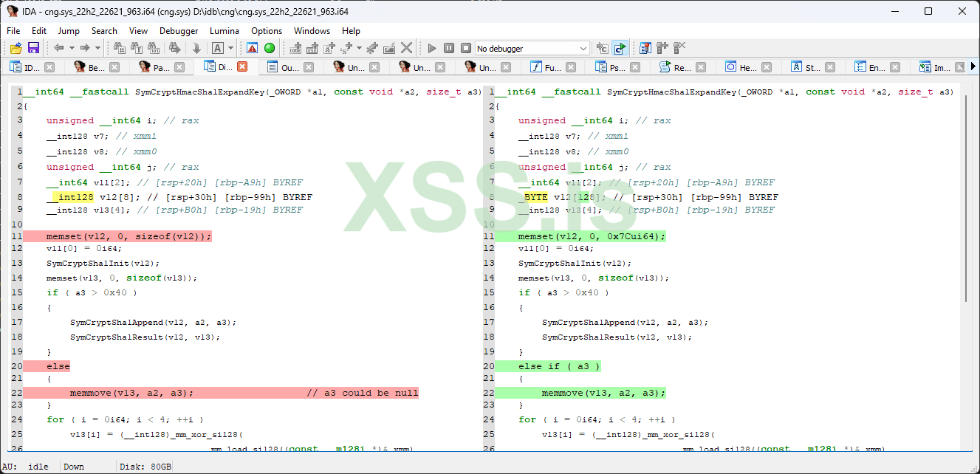Navigate back with the left arrow icon
The width and height of the screenshot is (980, 474).
coord(59,47)
